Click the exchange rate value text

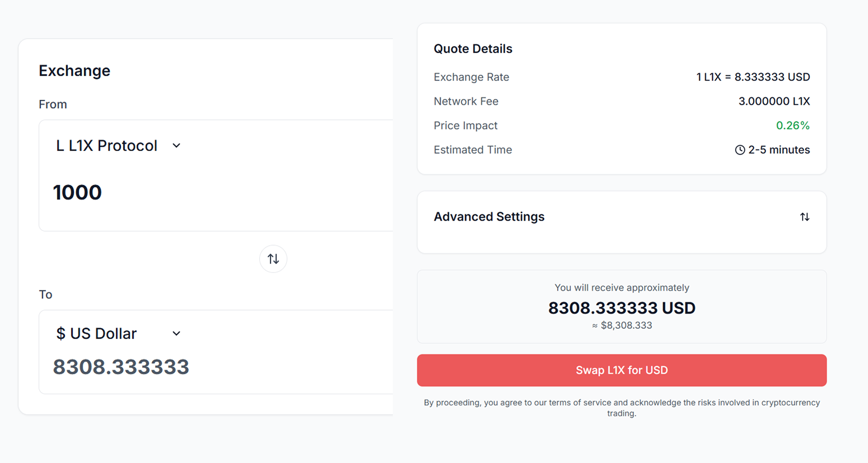753,77
